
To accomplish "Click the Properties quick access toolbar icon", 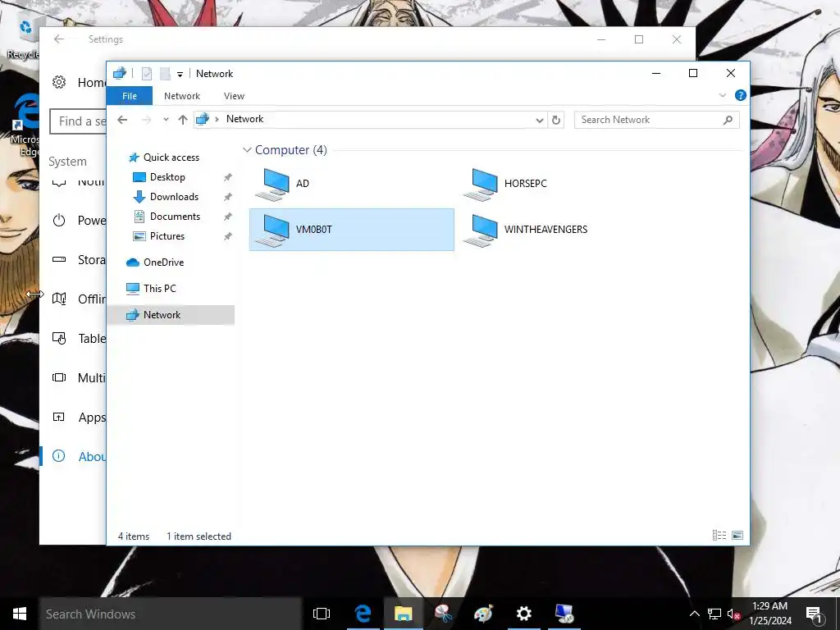I will point(147,74).
